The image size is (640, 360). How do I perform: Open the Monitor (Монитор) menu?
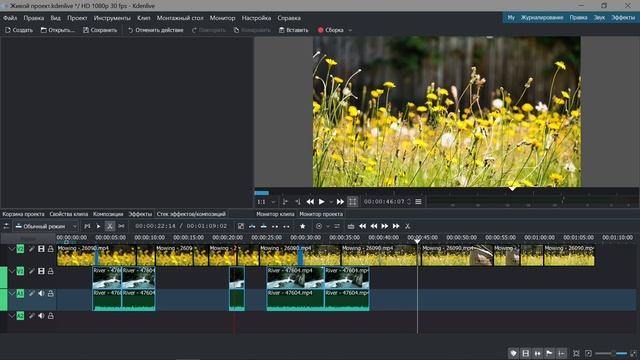[x=222, y=18]
